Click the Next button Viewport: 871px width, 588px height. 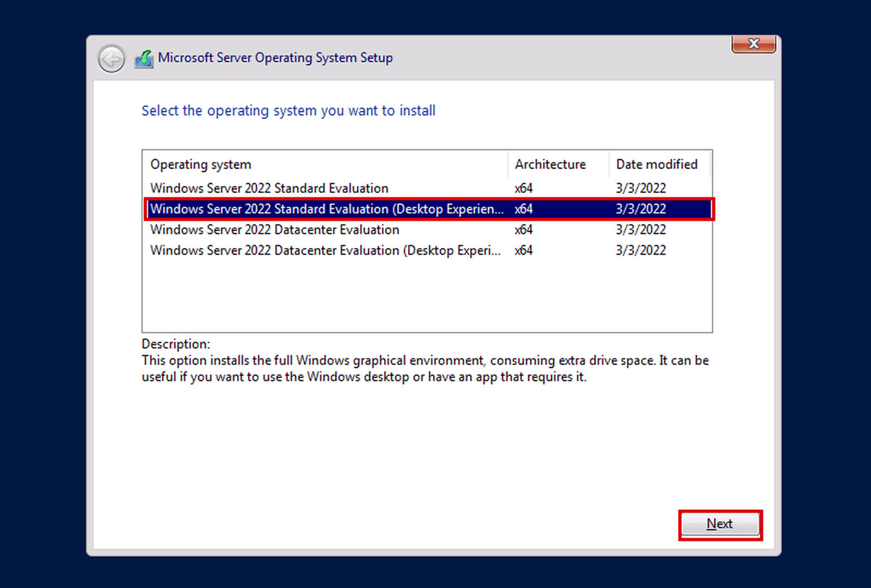[720, 524]
